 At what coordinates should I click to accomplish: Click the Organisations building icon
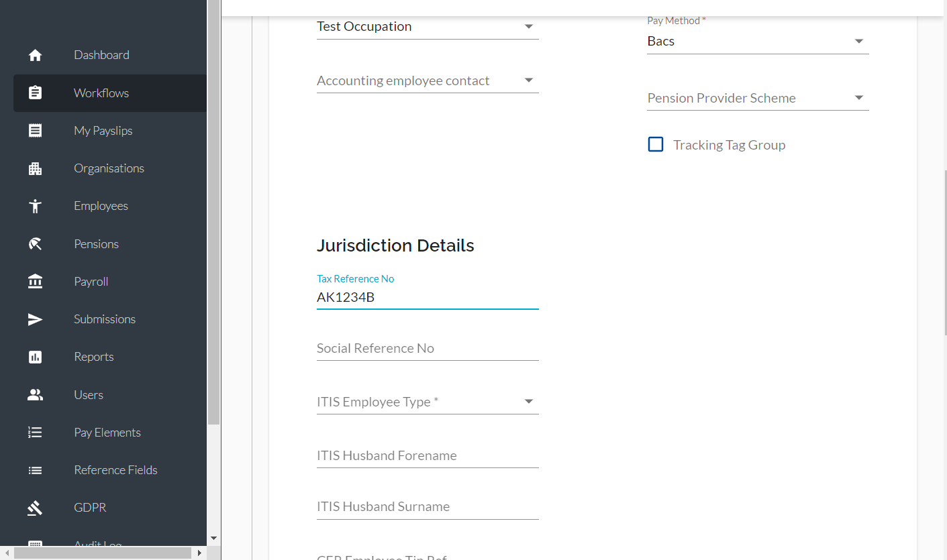pyautogui.click(x=36, y=168)
